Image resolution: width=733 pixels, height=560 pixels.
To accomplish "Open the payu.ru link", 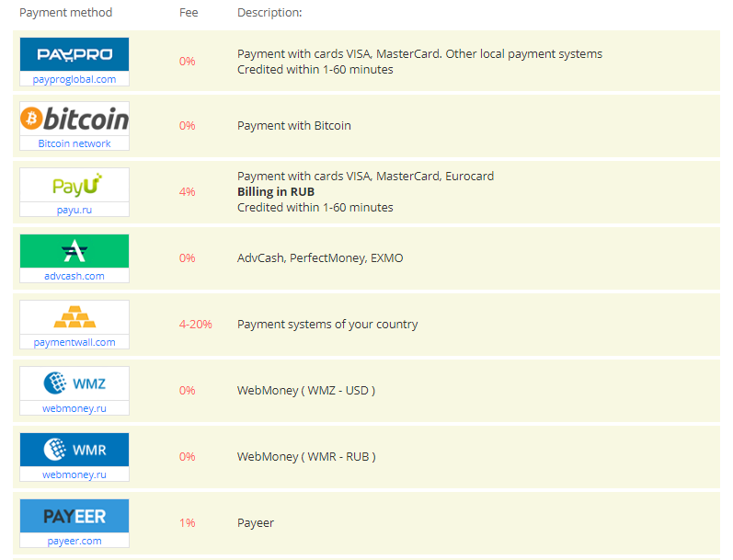I will pos(74,210).
